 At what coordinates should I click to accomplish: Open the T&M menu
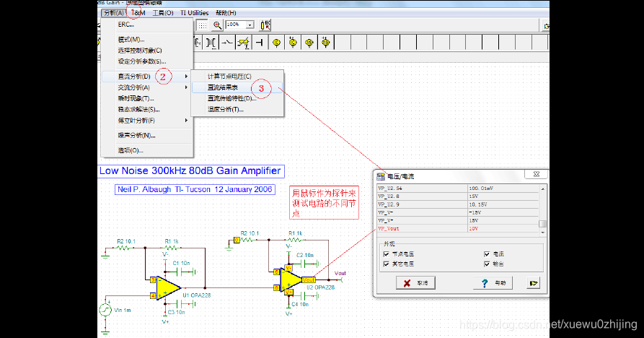[138, 13]
